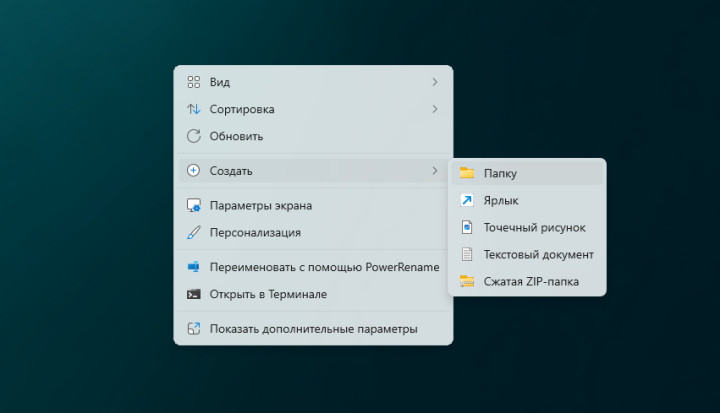This screenshot has height=413, width=720.
Task: Choose the Текстовый документ menu entry
Action: [538, 254]
